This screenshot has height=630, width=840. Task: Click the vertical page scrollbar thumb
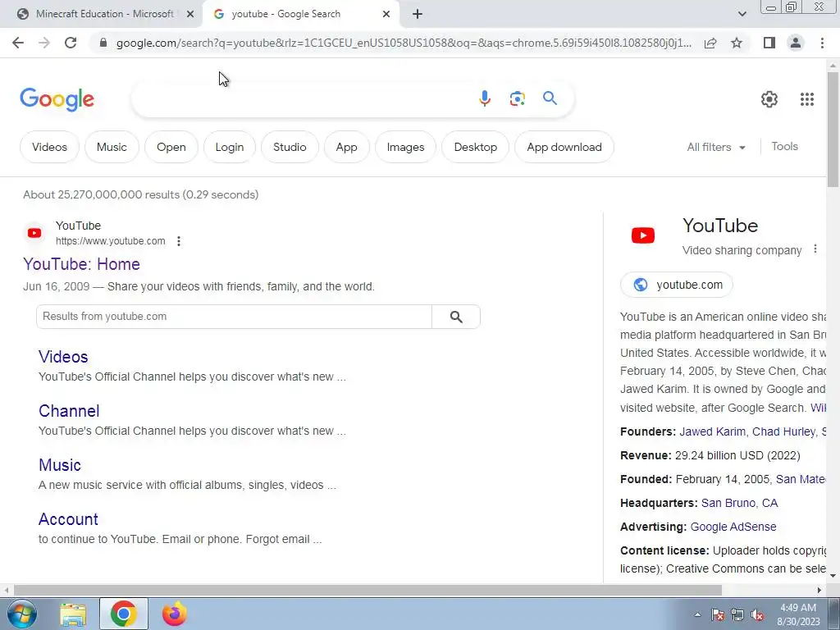(833, 129)
